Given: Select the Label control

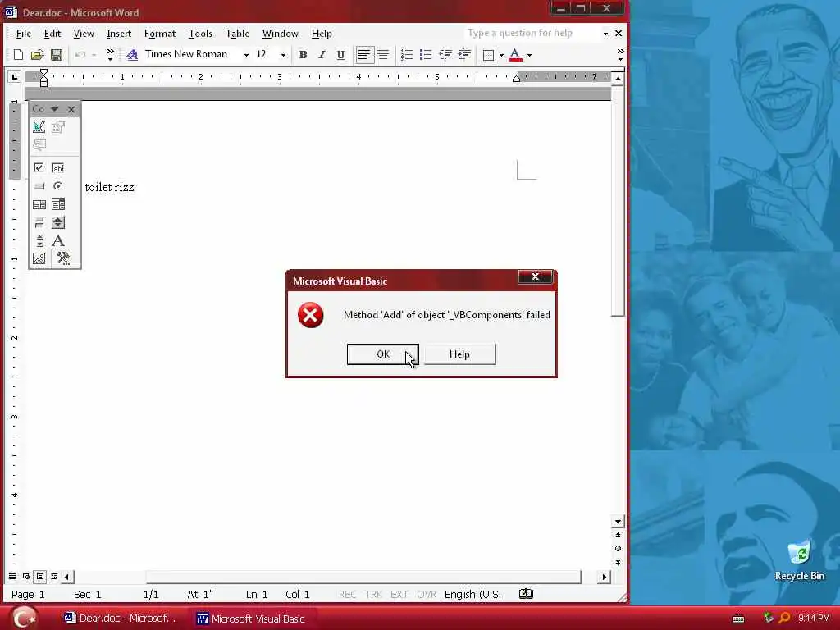Looking at the screenshot, I should click(58, 240).
